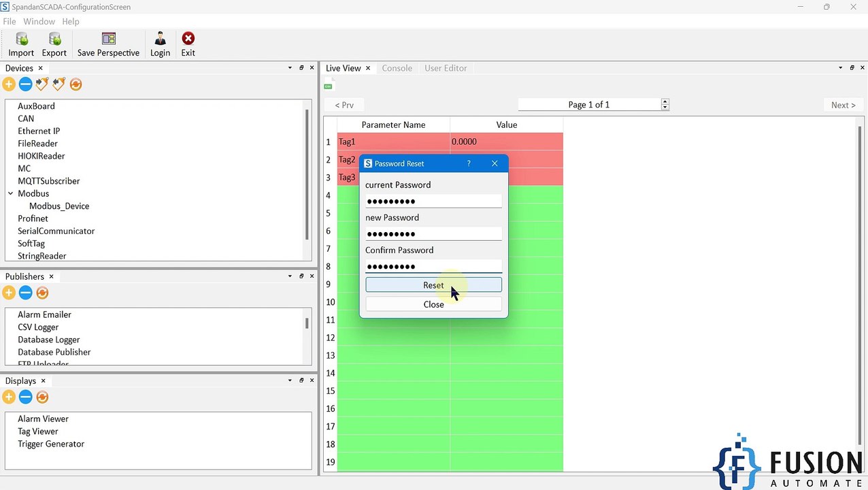Open the Help menu
This screenshot has height=490, width=868.
click(x=71, y=21)
